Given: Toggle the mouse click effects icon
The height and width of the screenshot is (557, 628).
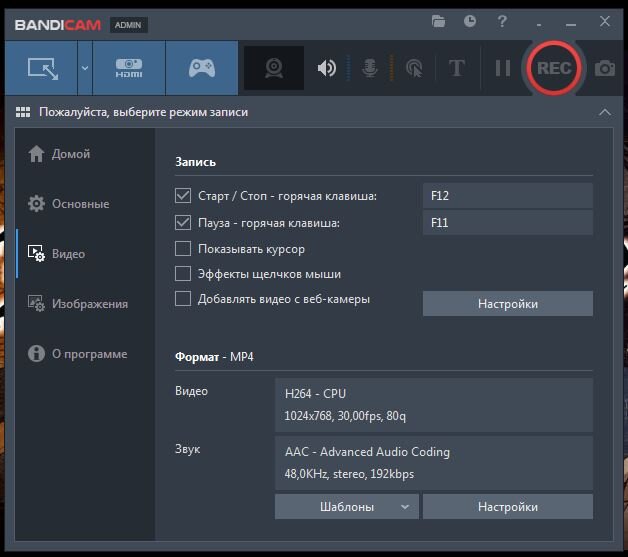Looking at the screenshot, I should point(414,68).
